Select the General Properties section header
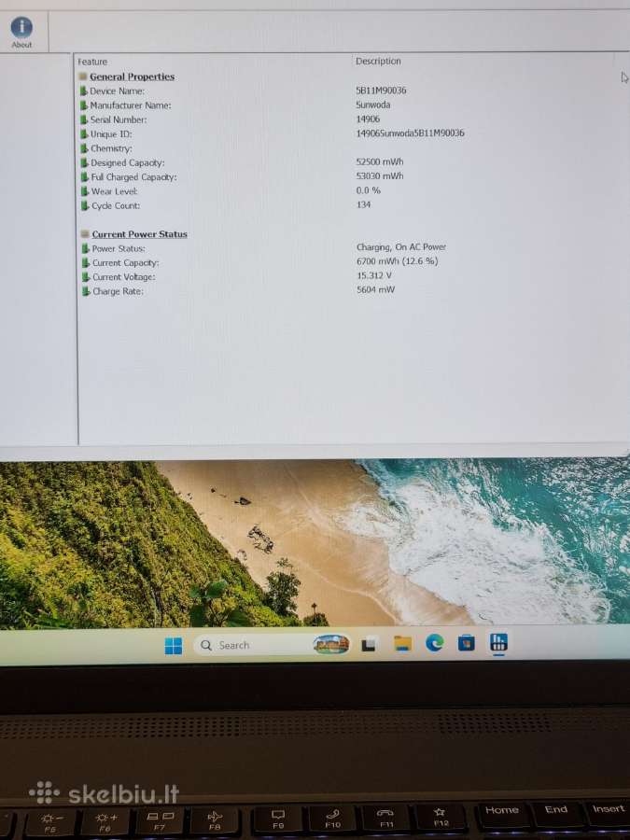 point(132,77)
